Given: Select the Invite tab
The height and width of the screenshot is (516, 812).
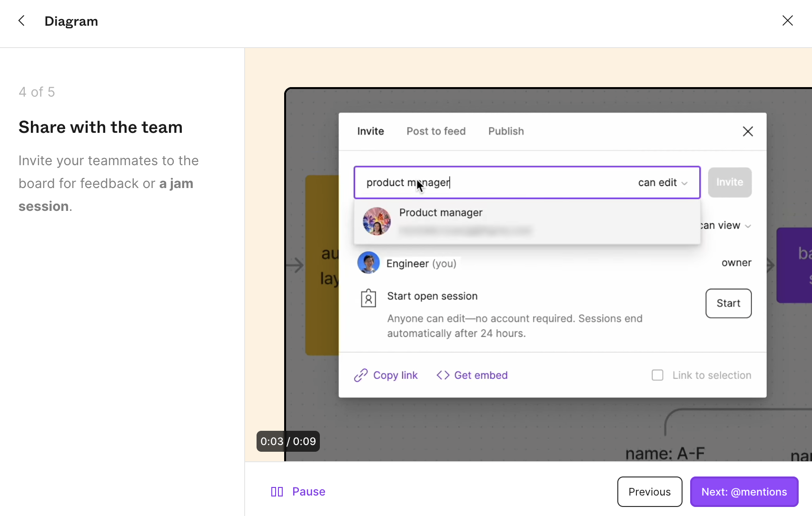Looking at the screenshot, I should [370, 131].
